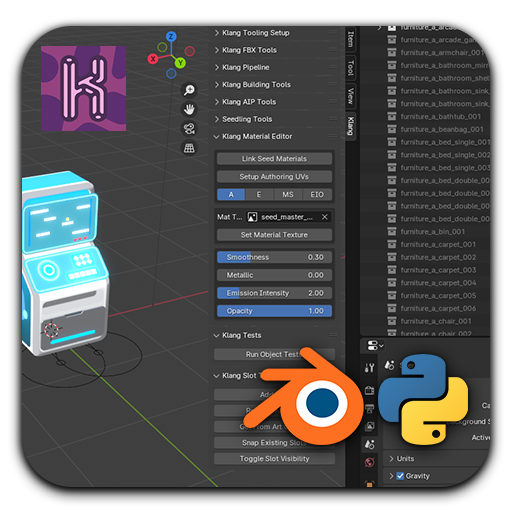Select the E material channel toggle
This screenshot has width=512, height=512.
[x=259, y=195]
